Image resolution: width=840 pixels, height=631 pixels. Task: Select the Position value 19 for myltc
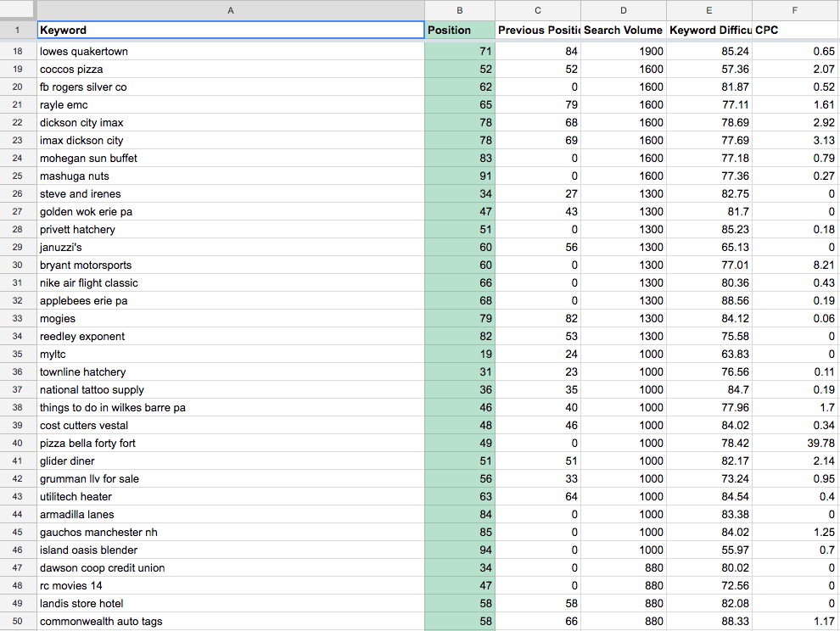pyautogui.click(x=459, y=354)
